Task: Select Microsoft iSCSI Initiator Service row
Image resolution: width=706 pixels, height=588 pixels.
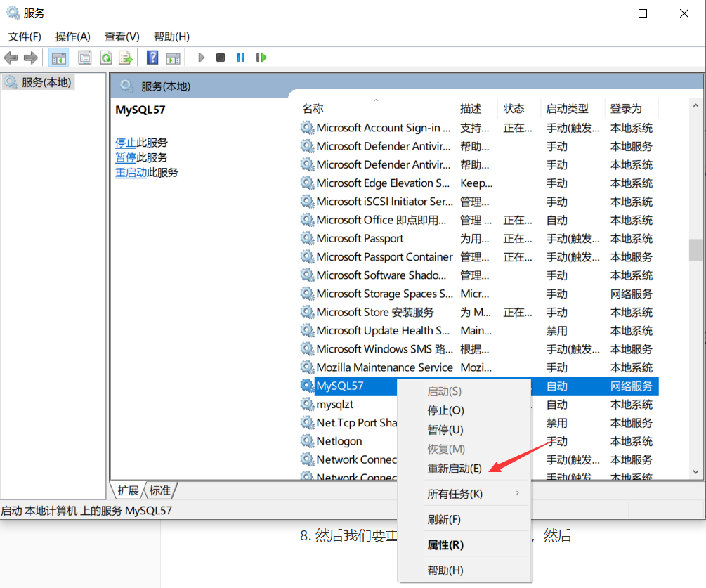Action: 478,202
